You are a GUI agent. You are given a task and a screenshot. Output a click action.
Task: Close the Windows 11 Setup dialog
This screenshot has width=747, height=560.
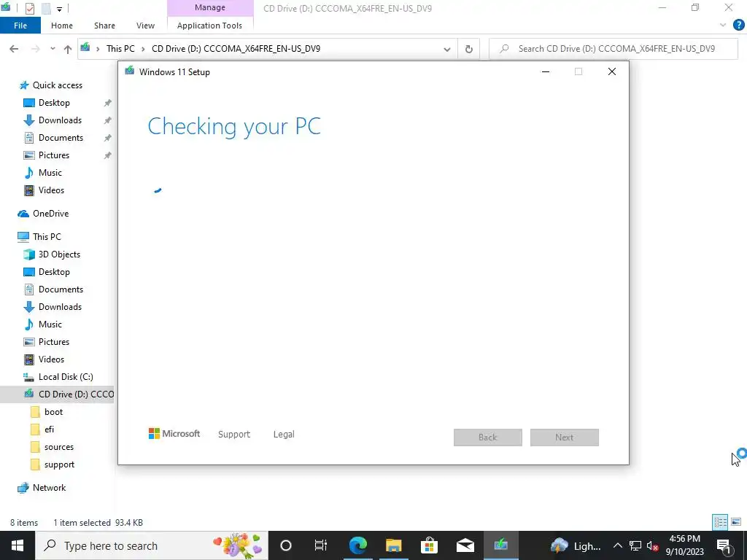(612, 72)
